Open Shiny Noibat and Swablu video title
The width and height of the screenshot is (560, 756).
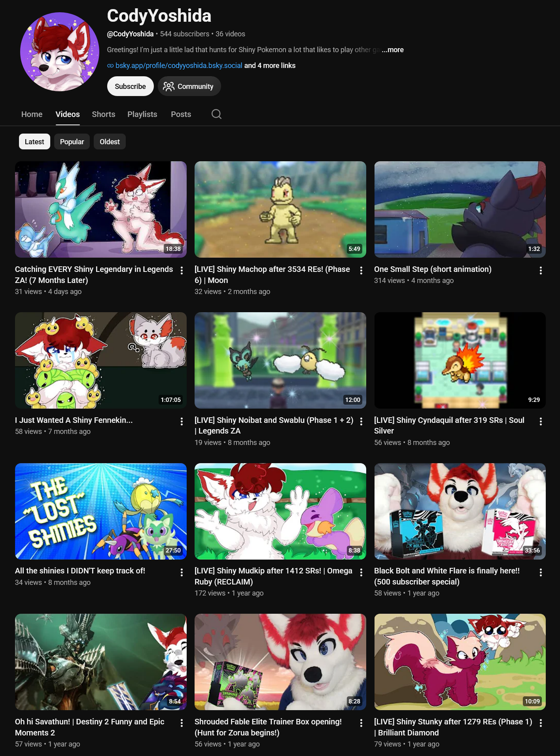pyautogui.click(x=274, y=426)
